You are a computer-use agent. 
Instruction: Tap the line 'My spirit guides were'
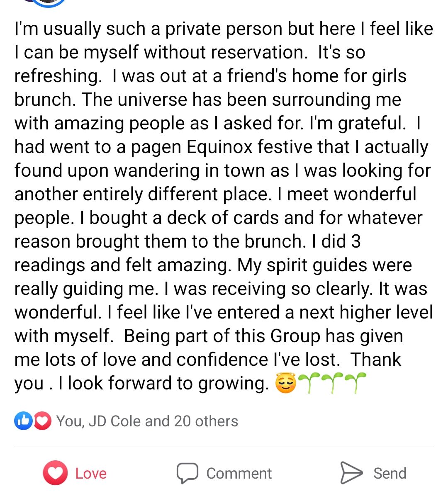coord(324,265)
